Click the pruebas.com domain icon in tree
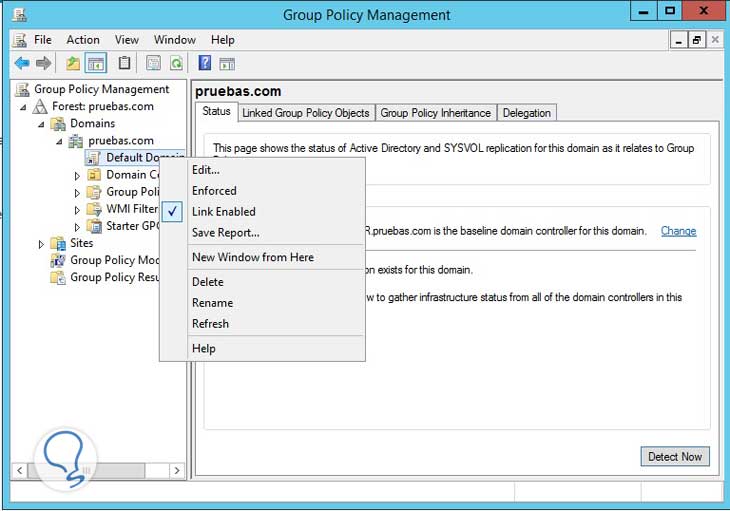Image resolution: width=730 pixels, height=511 pixels. coord(75,141)
